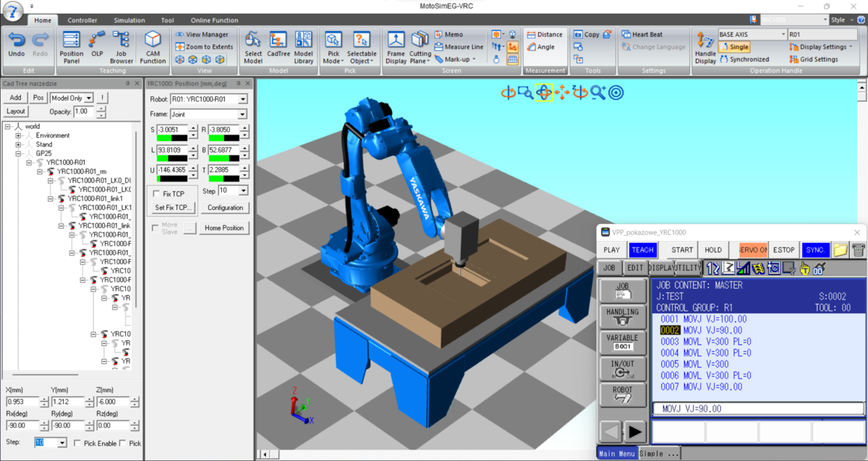Open the Robot selection dropdown
This screenshot has height=461, width=868.
pyautogui.click(x=242, y=99)
